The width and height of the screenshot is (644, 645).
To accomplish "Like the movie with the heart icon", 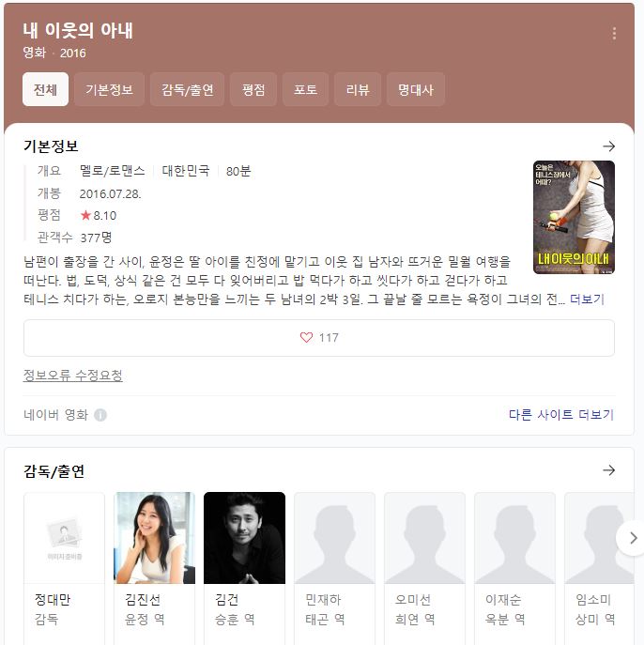I will (306, 337).
